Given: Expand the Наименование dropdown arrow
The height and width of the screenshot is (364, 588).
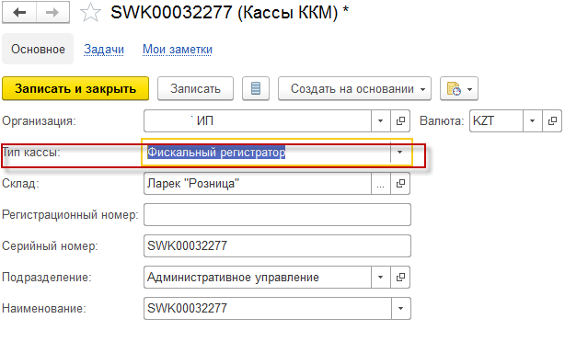Looking at the screenshot, I should 401,308.
